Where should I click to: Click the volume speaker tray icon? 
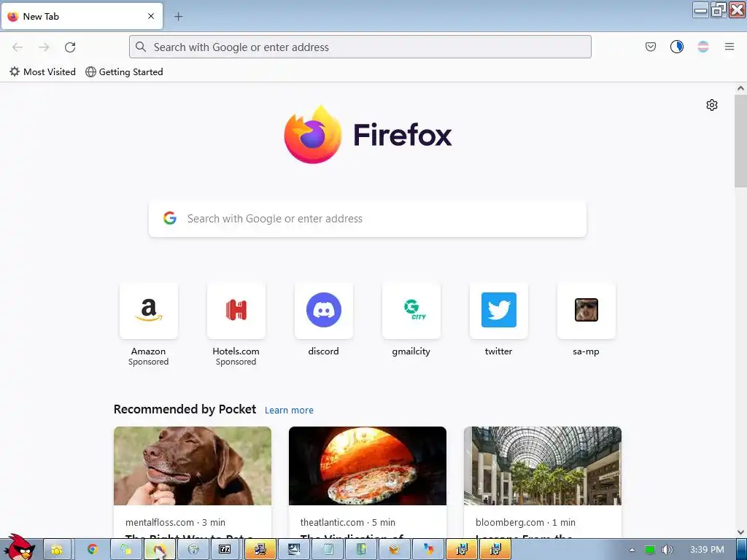click(x=667, y=550)
